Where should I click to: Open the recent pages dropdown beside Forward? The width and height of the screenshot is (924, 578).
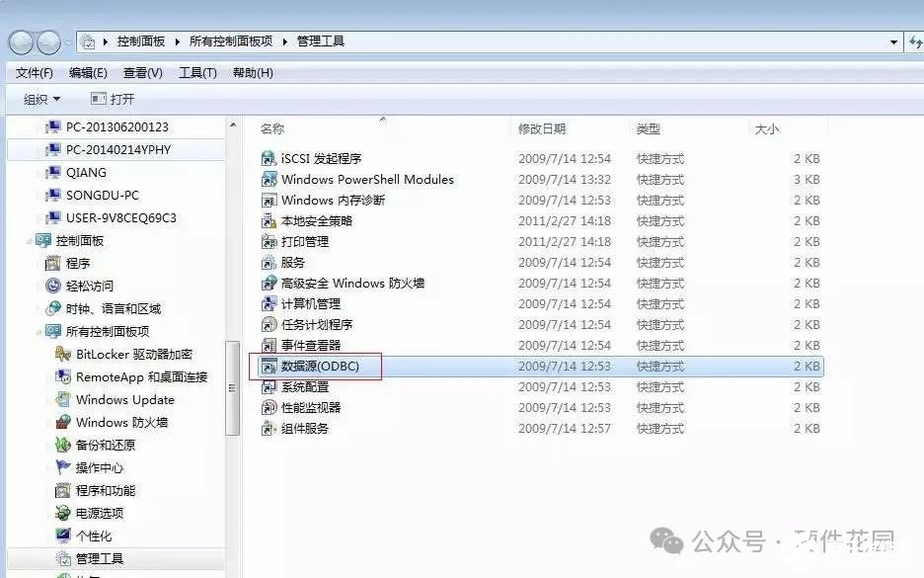68,42
